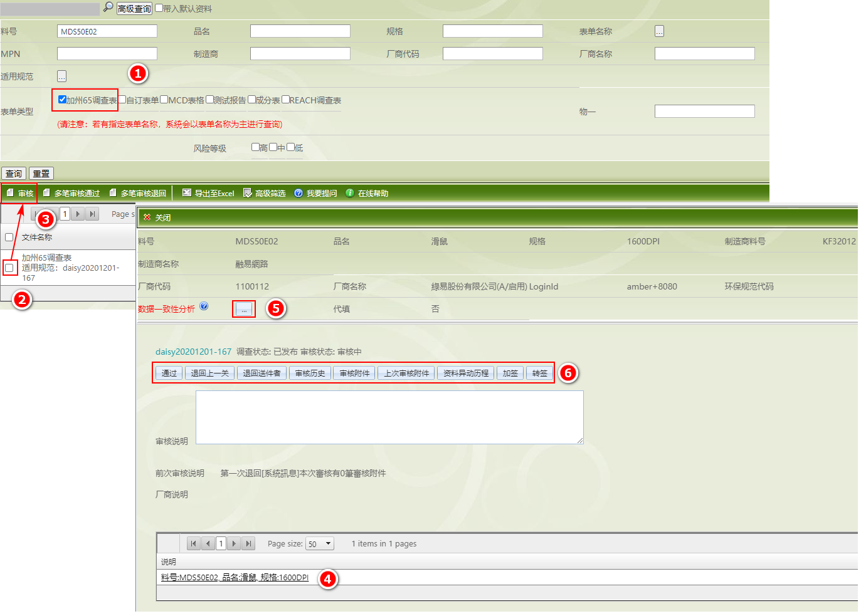Open the 审核 toolbar item

coord(19,193)
